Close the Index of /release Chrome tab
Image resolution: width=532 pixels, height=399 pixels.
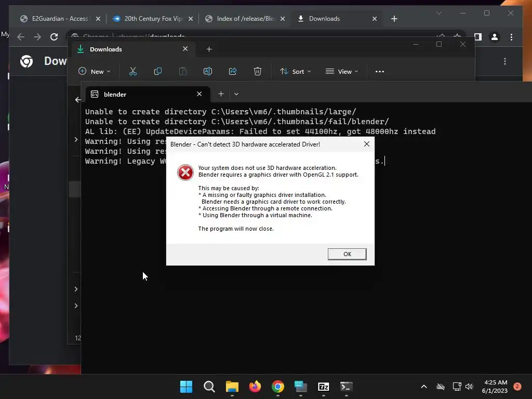tap(283, 19)
